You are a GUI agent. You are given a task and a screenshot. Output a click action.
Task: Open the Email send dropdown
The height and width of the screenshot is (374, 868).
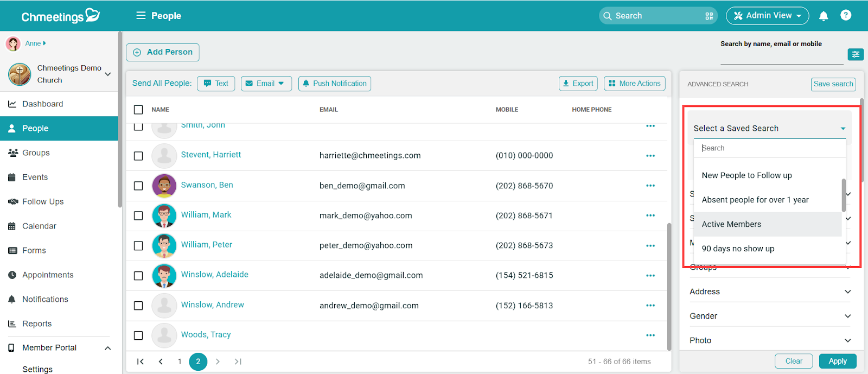click(x=266, y=84)
